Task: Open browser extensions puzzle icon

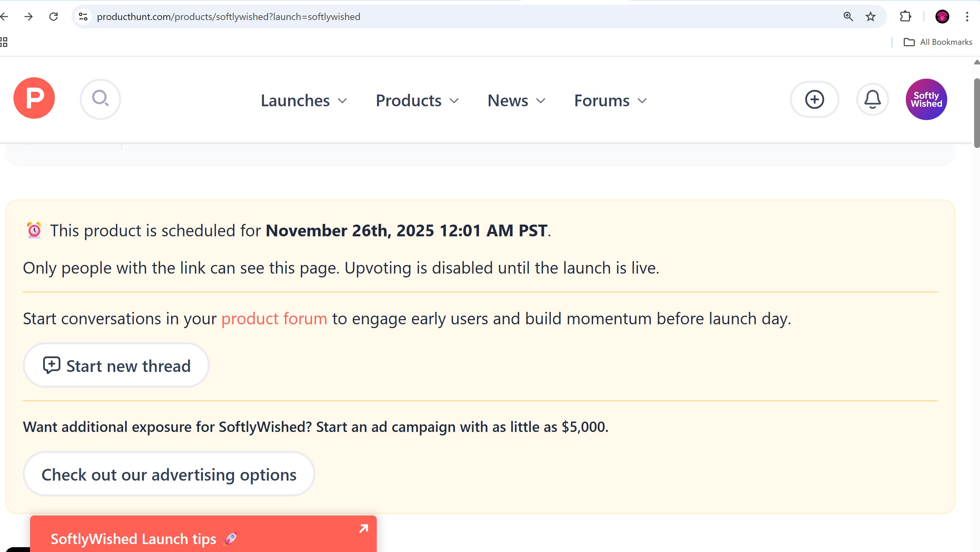Action: click(905, 17)
